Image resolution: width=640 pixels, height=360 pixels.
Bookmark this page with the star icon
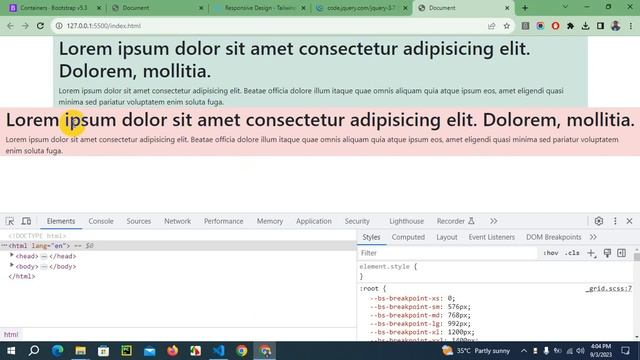click(507, 26)
